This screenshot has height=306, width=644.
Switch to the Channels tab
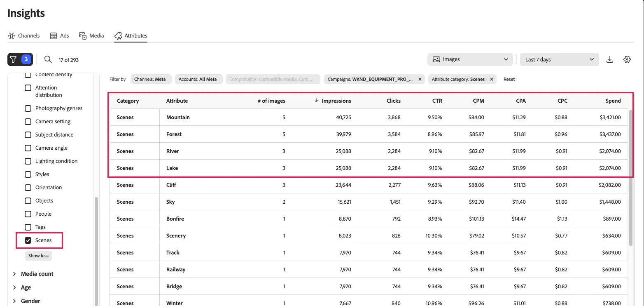tap(24, 35)
